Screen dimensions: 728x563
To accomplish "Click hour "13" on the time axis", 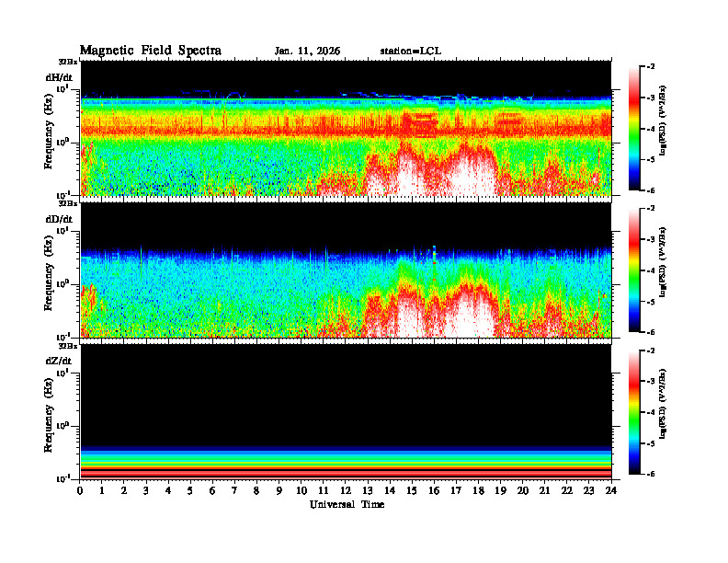I will (368, 490).
